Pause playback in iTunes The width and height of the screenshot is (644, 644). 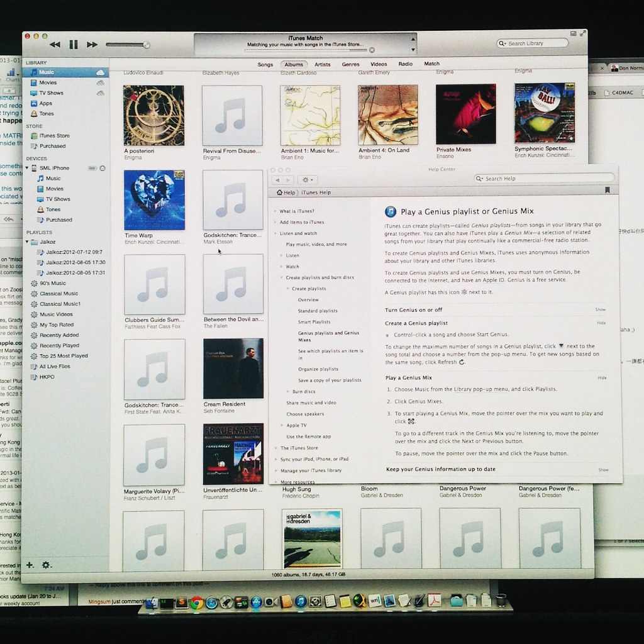tap(74, 45)
